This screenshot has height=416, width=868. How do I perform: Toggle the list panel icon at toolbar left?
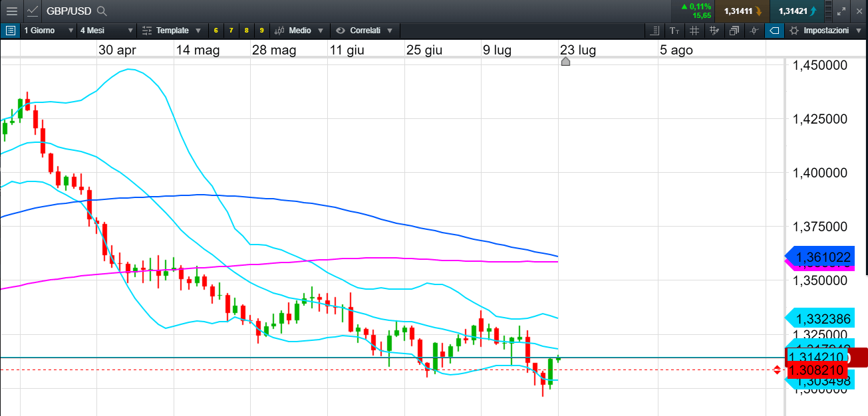(x=10, y=31)
